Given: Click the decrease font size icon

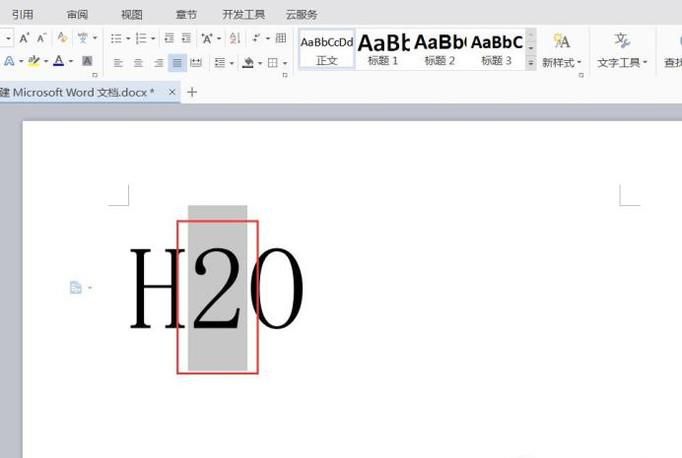Looking at the screenshot, I should click(41, 38).
